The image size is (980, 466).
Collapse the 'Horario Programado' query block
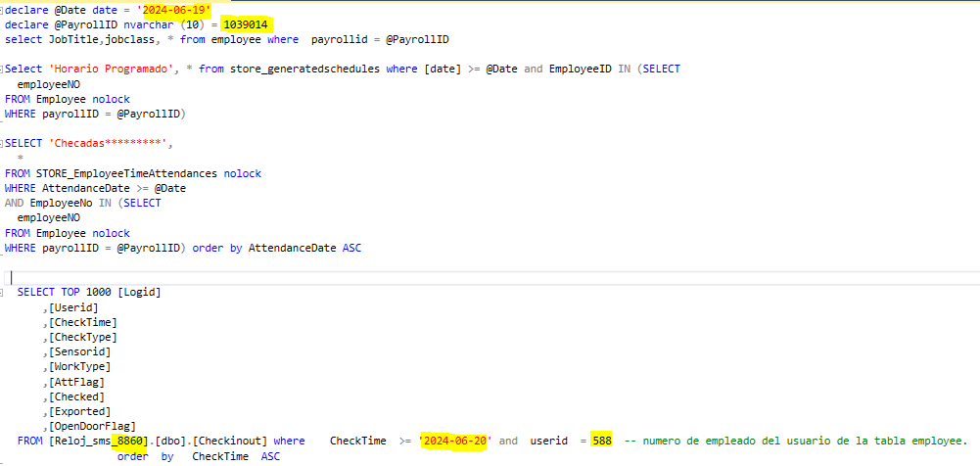2,70
